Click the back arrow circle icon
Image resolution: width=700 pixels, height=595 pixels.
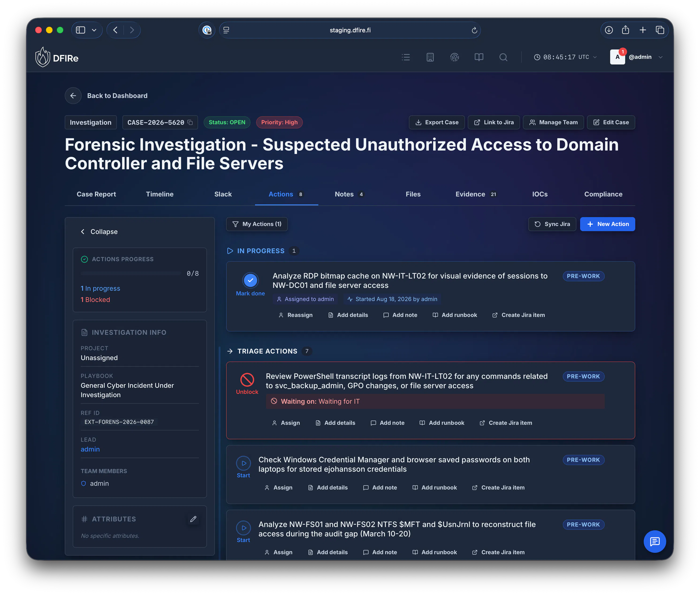point(73,96)
